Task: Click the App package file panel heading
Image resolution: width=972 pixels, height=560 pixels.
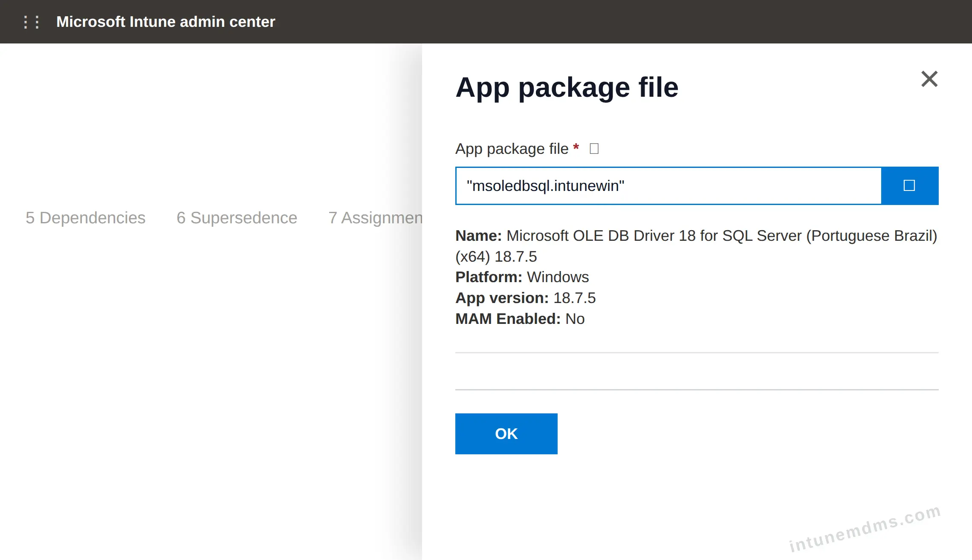Action: point(567,87)
